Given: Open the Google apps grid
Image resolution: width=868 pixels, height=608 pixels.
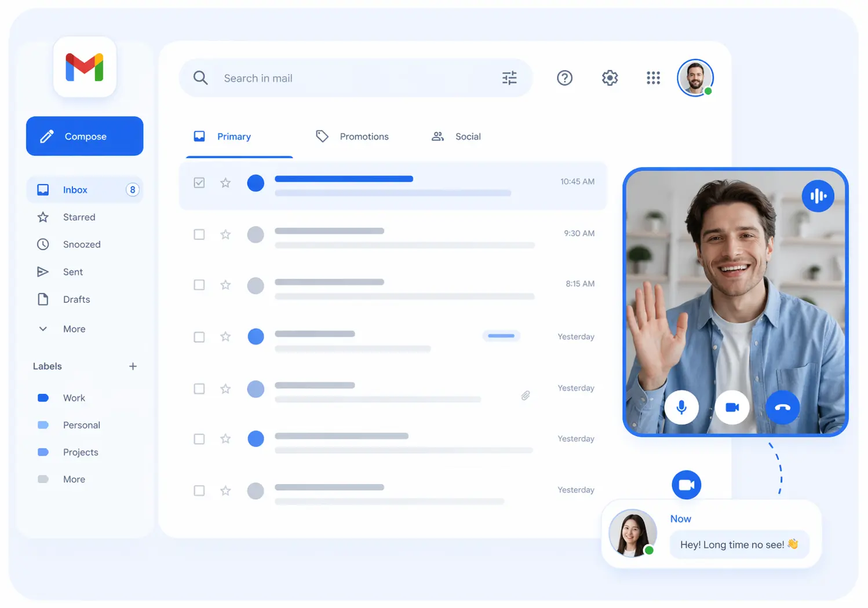Looking at the screenshot, I should coord(653,78).
